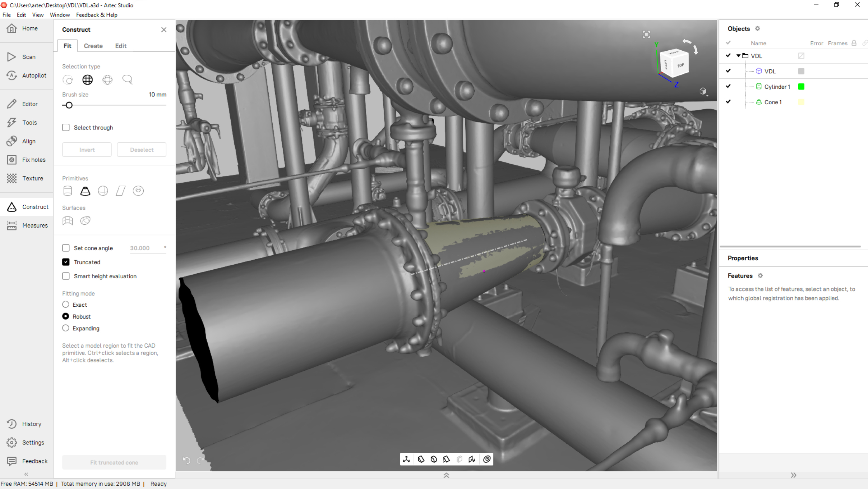Select the Exact fitting mode
Viewport: 868px width, 489px height.
[66, 304]
